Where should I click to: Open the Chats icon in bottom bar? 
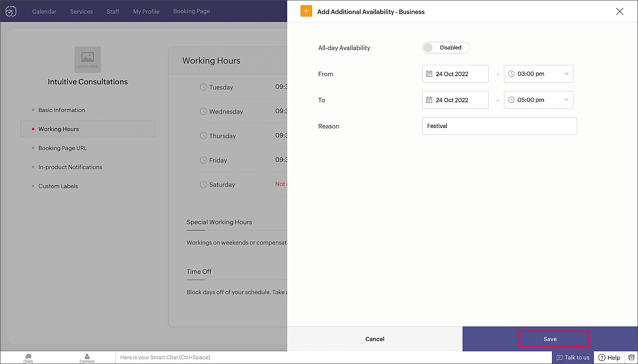click(x=28, y=358)
